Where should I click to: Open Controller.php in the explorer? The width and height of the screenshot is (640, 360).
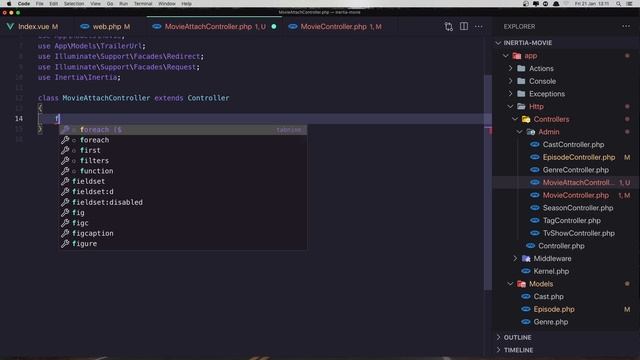click(x=561, y=246)
